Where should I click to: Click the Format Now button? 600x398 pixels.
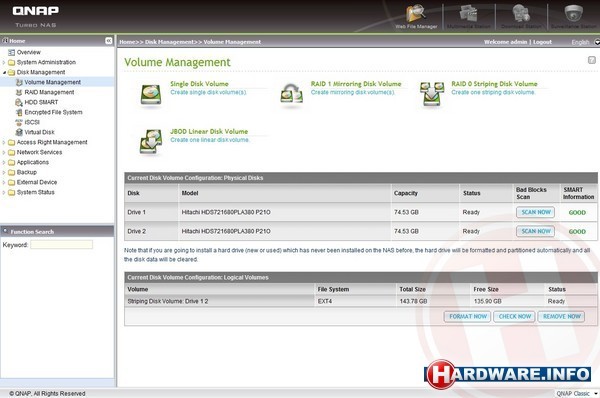pos(467,316)
